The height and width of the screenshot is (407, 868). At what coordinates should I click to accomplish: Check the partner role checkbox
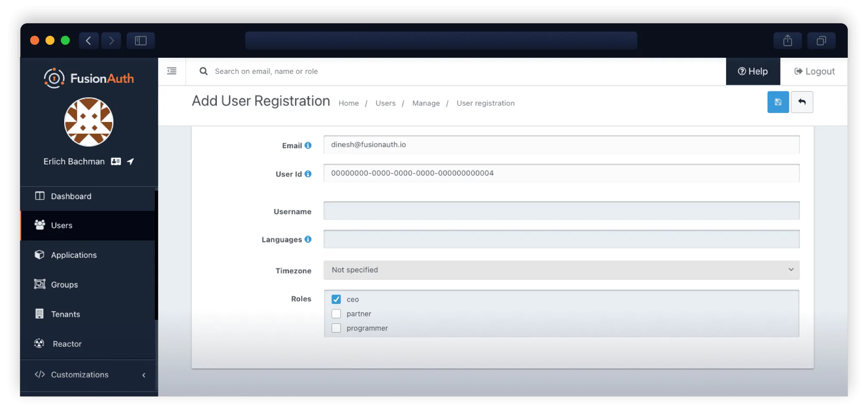(x=336, y=313)
